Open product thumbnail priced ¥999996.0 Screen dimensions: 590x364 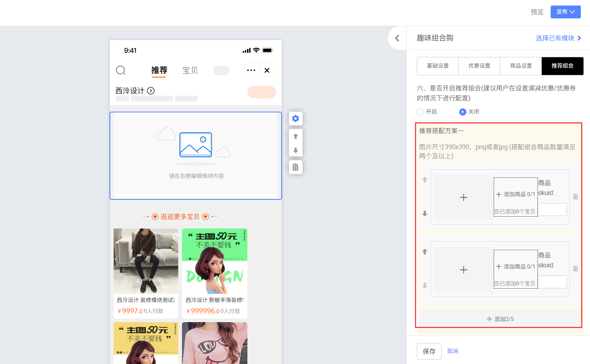(x=215, y=261)
